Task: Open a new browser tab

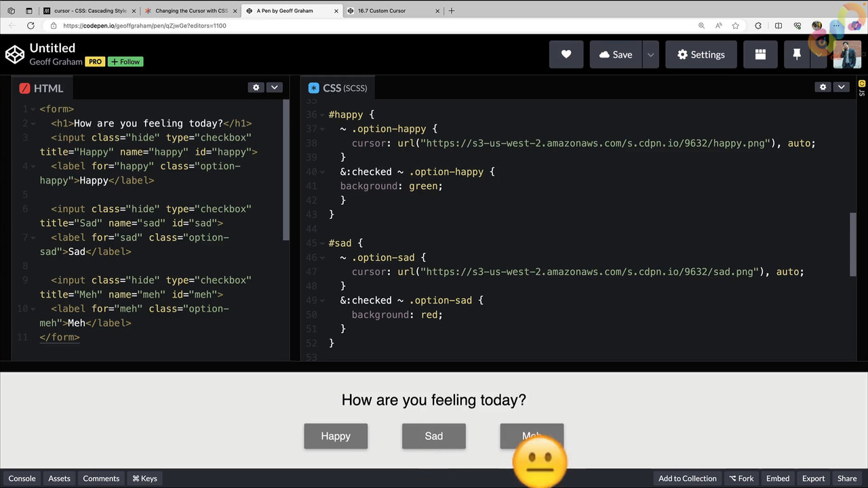Action: (x=452, y=11)
